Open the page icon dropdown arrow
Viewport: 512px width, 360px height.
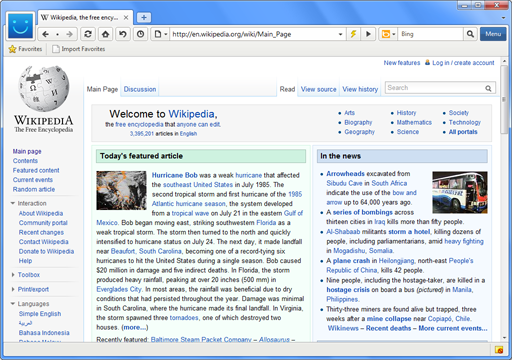click(x=166, y=34)
